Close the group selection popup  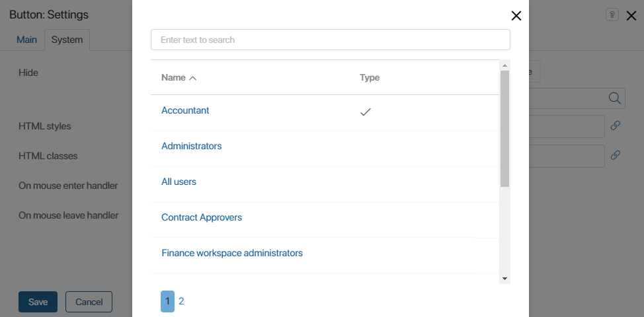tap(516, 16)
